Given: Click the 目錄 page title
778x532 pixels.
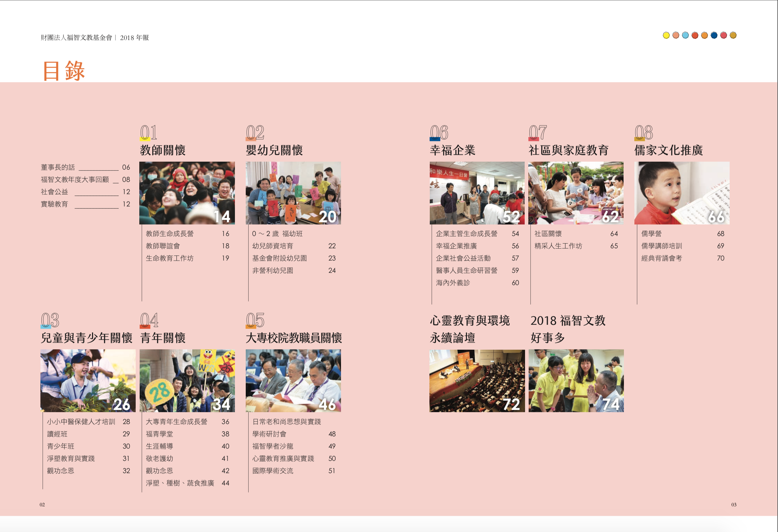Looking at the screenshot, I should tap(64, 71).
